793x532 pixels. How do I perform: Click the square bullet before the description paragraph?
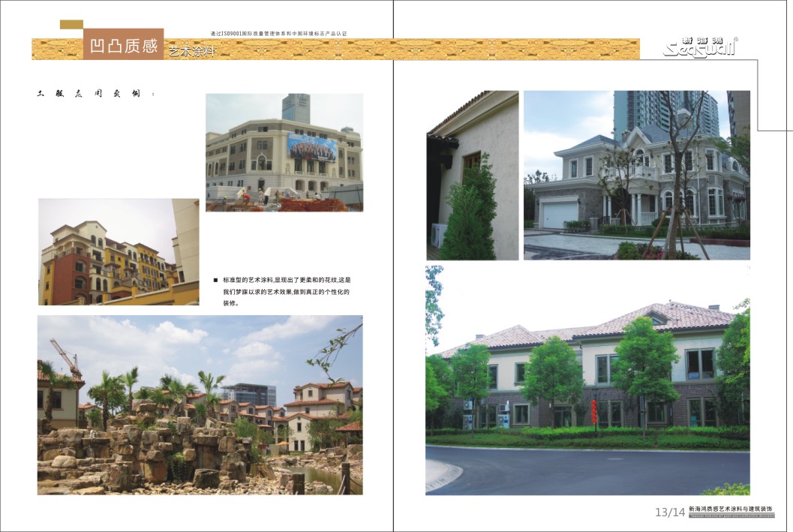point(215,279)
